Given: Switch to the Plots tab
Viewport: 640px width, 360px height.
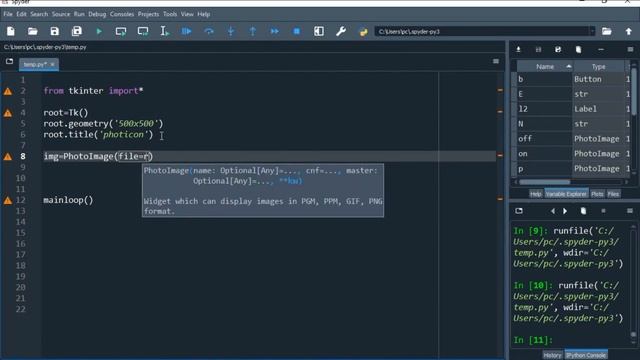Looking at the screenshot, I should tap(597, 194).
